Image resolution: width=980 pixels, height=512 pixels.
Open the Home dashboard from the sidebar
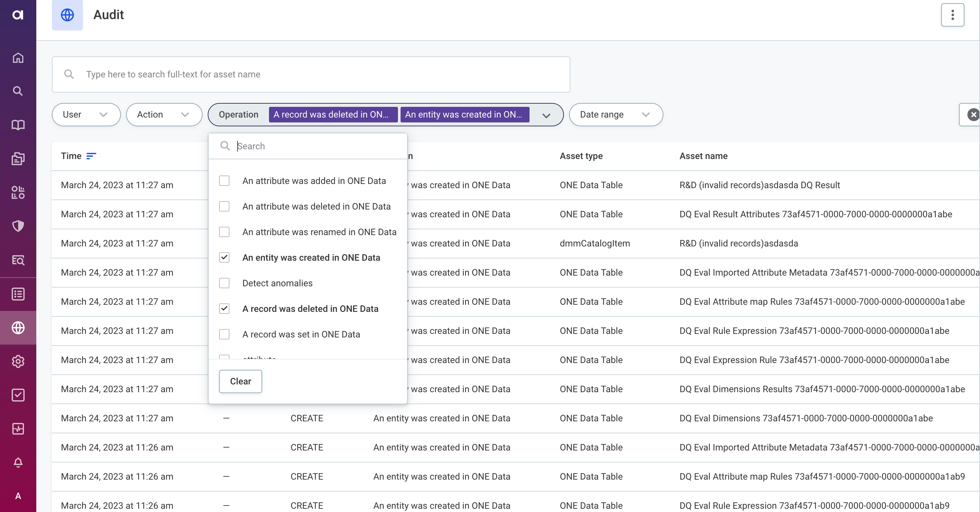pos(18,58)
